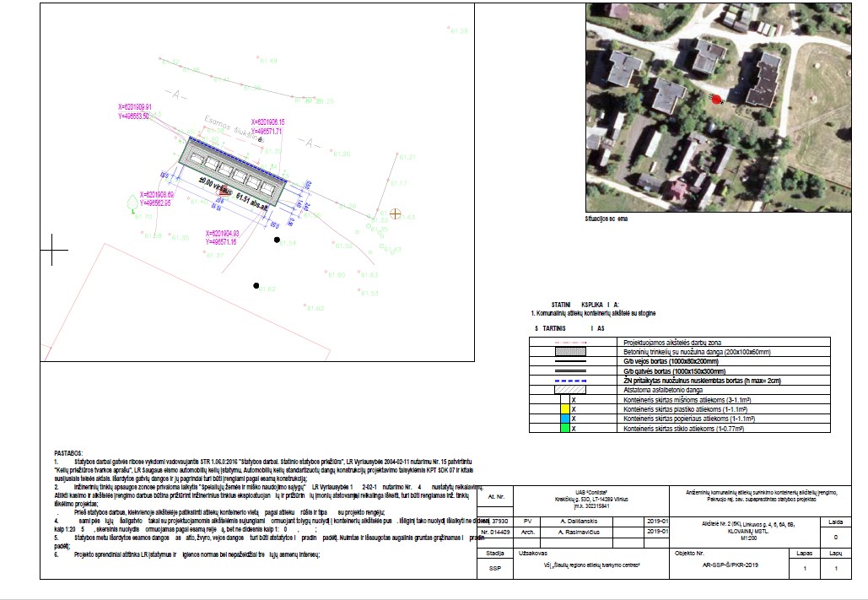The height and width of the screenshot is (600, 868).
Task: Click the 'Laida' header cell
Action: (x=836, y=522)
